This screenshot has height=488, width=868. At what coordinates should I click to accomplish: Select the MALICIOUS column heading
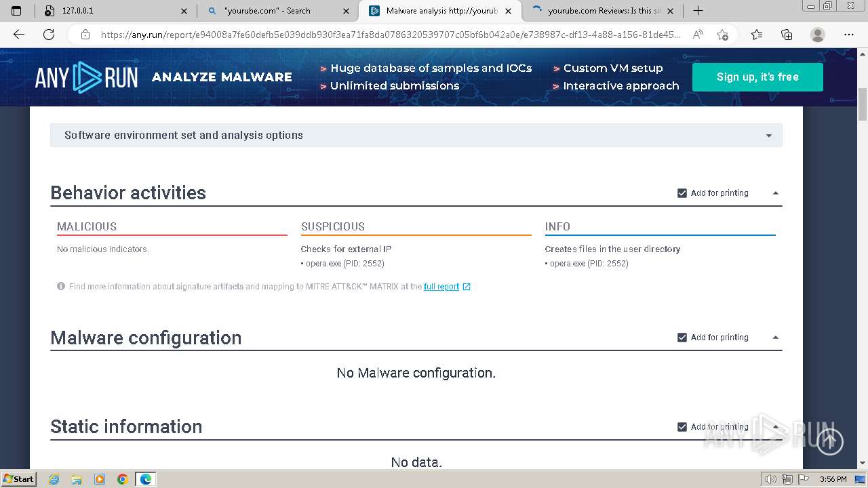[x=87, y=226]
